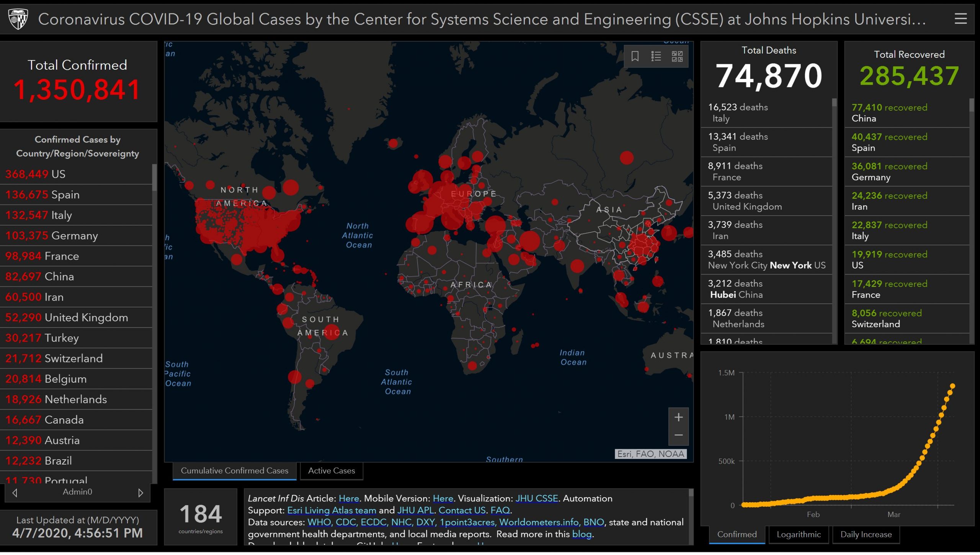This screenshot has height=555, width=980.
Task: Go to previous Admin level arrow
Action: (15, 493)
